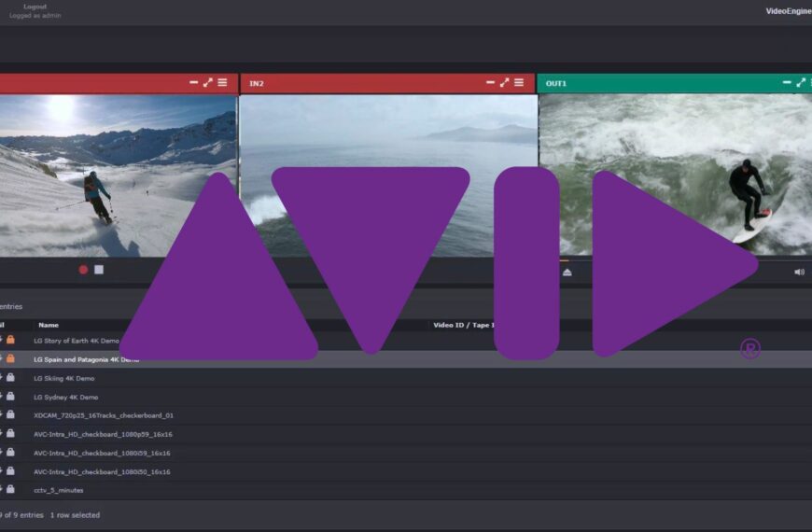This screenshot has height=532, width=812.
Task: Click the VideoEngine header label
Action: pyautogui.click(x=789, y=11)
